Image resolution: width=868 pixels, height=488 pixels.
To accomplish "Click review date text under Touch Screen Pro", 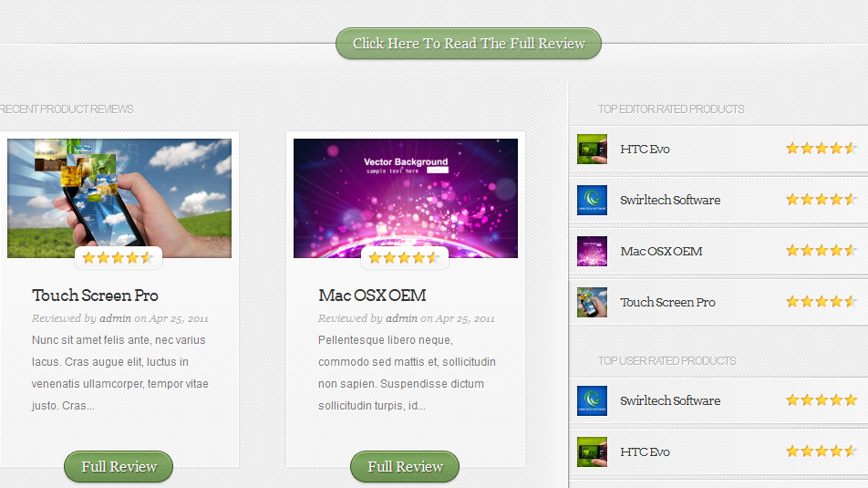I will (x=179, y=318).
